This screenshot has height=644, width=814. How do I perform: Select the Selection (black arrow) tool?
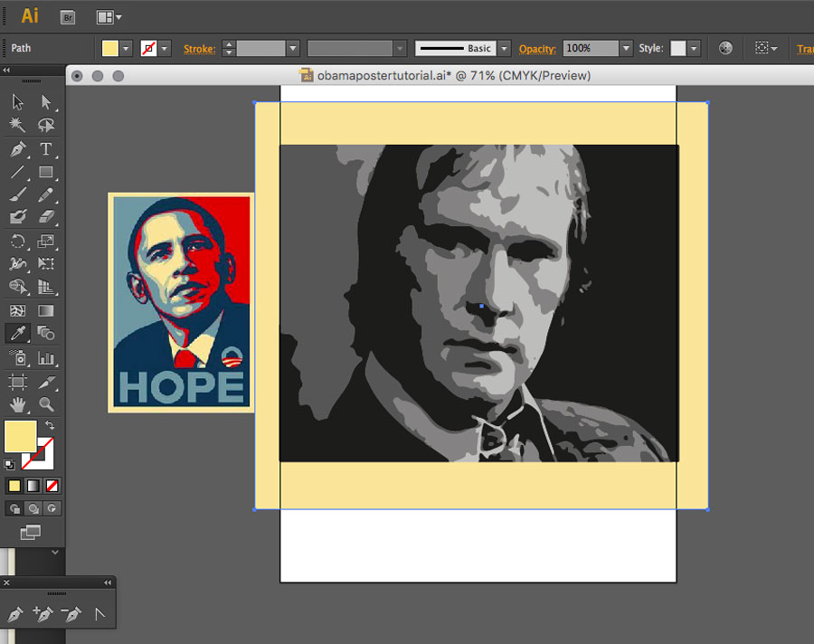click(x=18, y=102)
